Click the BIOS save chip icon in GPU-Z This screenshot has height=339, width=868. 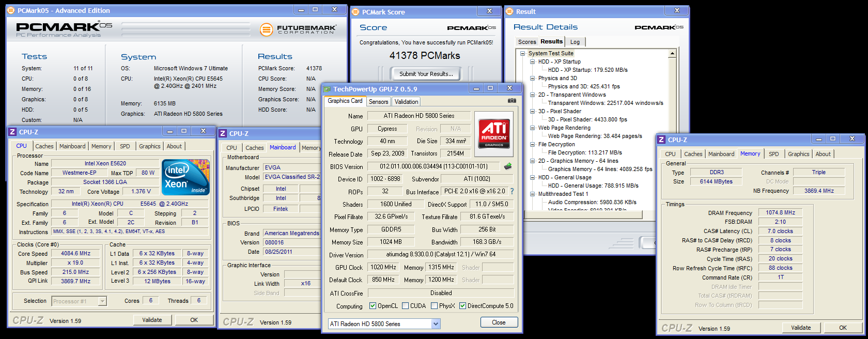click(508, 166)
